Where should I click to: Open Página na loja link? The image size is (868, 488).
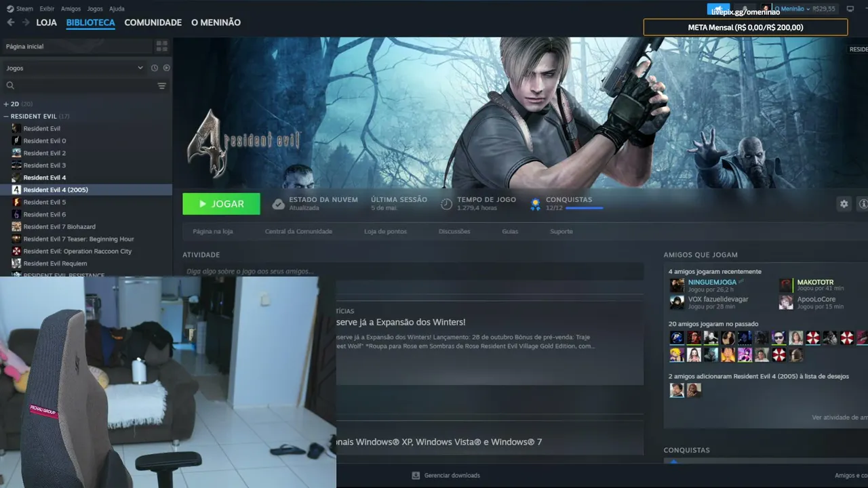click(213, 231)
